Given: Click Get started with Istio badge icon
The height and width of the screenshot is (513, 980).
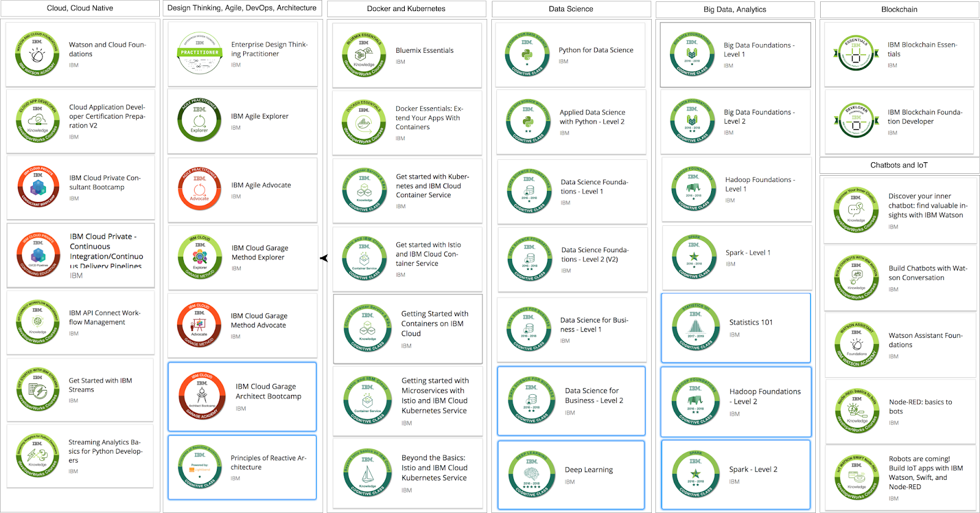Looking at the screenshot, I should click(x=364, y=258).
